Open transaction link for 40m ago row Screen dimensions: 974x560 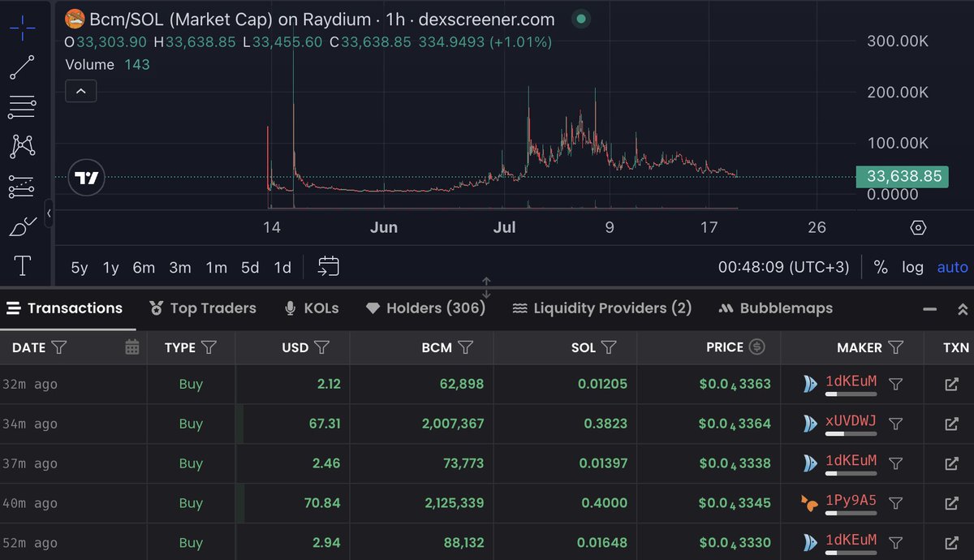pyautogui.click(x=951, y=503)
